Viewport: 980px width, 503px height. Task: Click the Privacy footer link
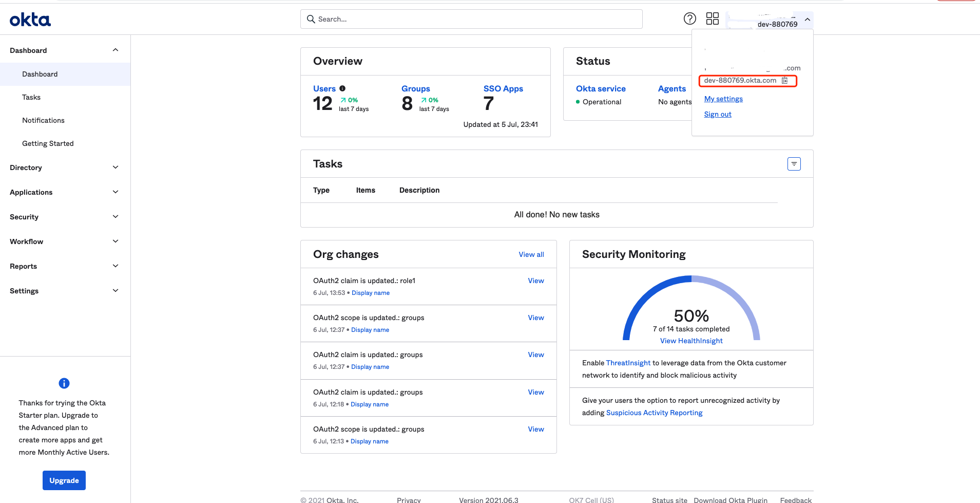pos(409,499)
